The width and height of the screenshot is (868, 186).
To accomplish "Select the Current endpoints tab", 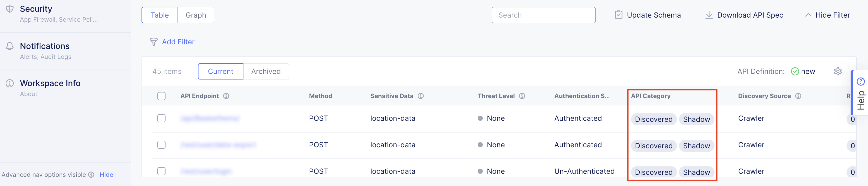I will (x=221, y=71).
